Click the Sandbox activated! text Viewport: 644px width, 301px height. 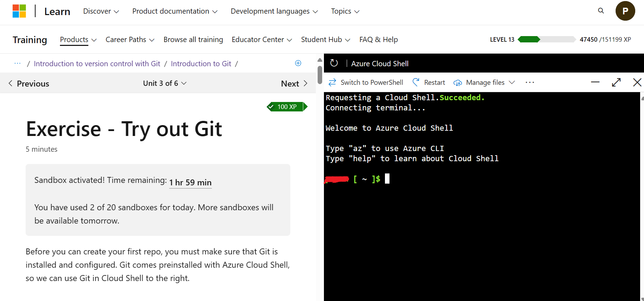coord(69,180)
